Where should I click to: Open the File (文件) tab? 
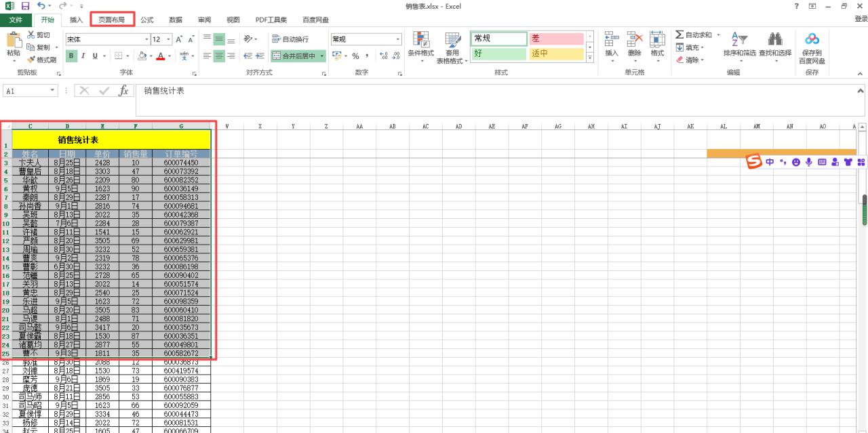click(16, 20)
